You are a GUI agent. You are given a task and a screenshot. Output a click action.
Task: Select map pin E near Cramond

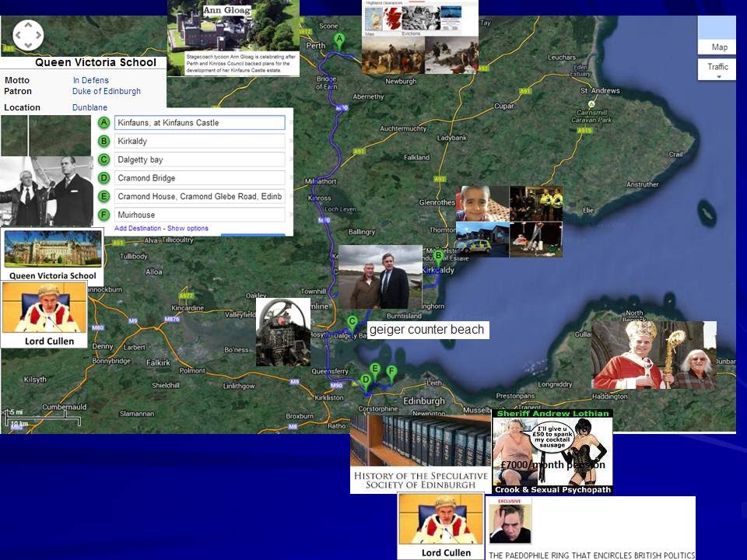375,371
